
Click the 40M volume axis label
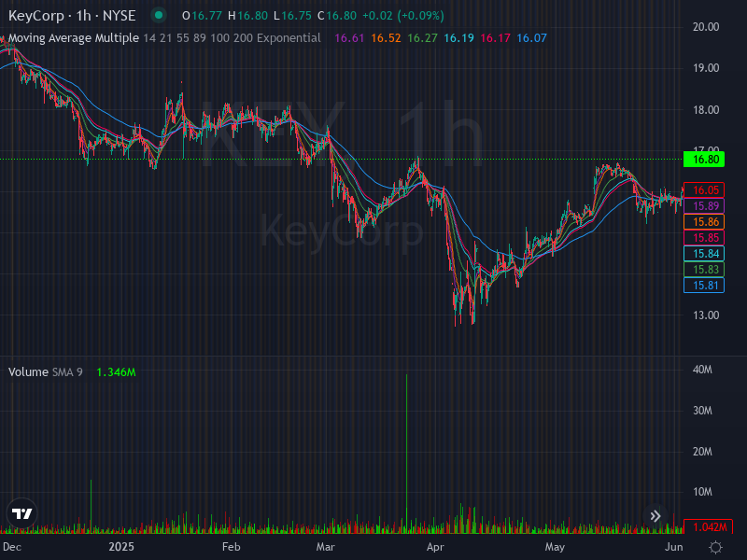702,370
